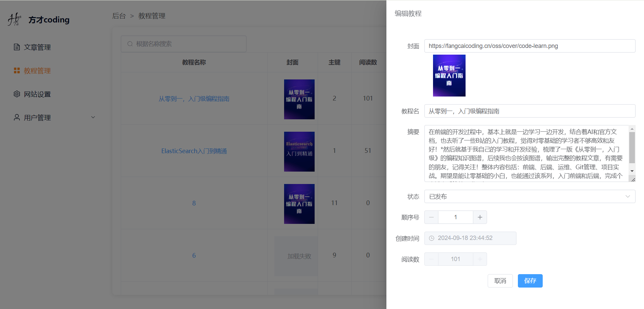Viewport: 644px width, 309px height.
Task: Click 摘要 textarea scroll-down arrow
Action: pos(632,171)
